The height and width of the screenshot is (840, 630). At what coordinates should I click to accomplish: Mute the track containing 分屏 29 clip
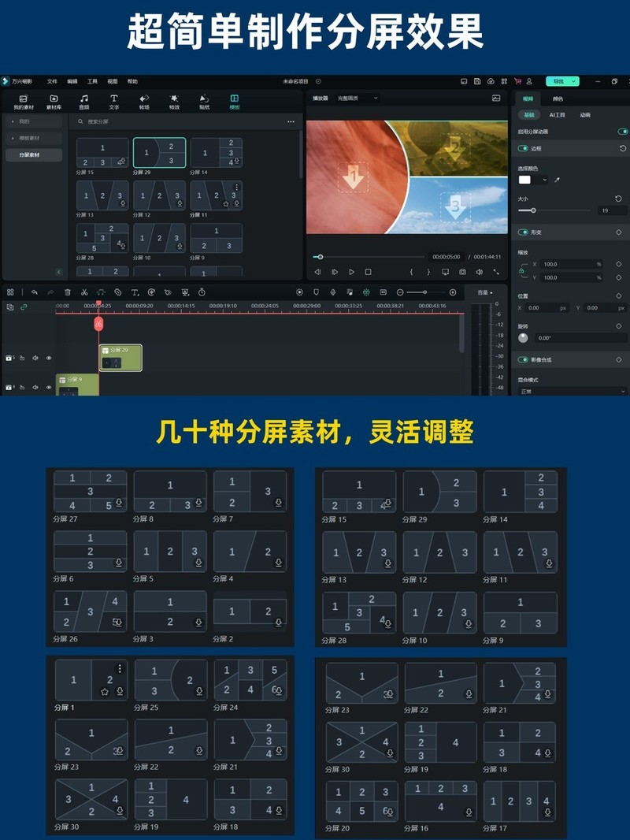point(35,358)
